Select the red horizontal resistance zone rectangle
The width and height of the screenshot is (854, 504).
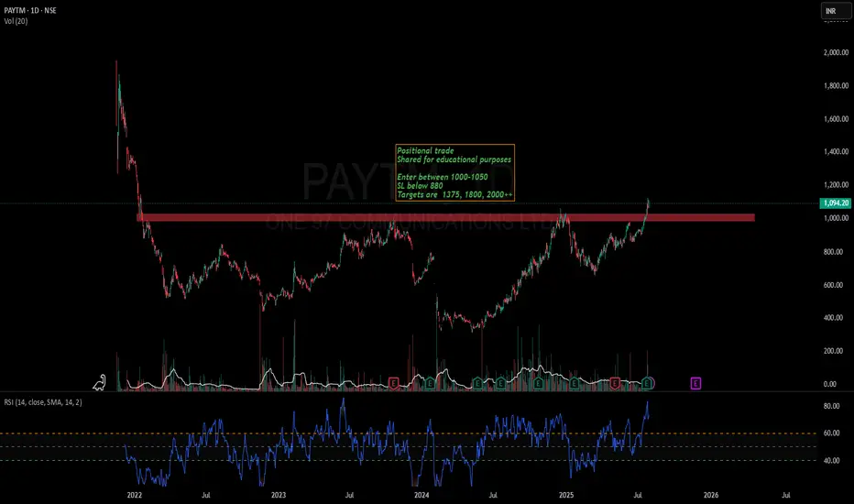click(445, 217)
